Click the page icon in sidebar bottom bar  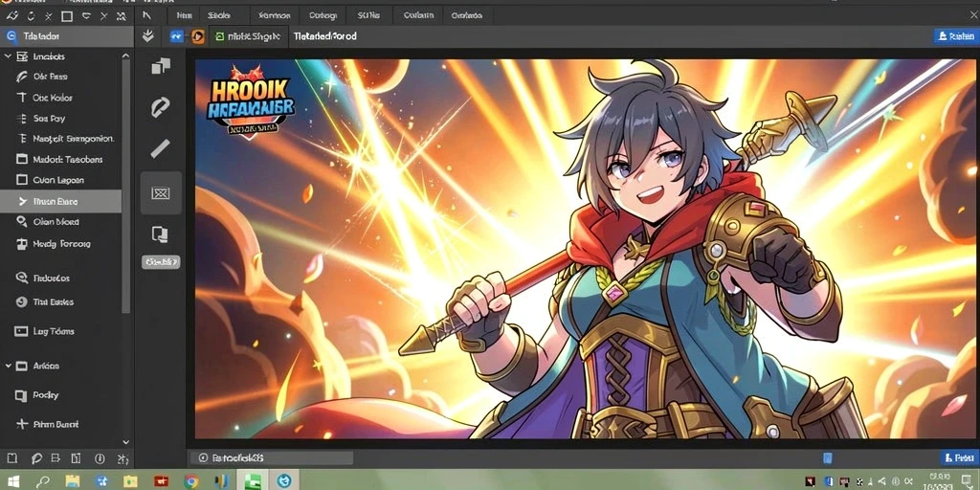click(x=11, y=458)
